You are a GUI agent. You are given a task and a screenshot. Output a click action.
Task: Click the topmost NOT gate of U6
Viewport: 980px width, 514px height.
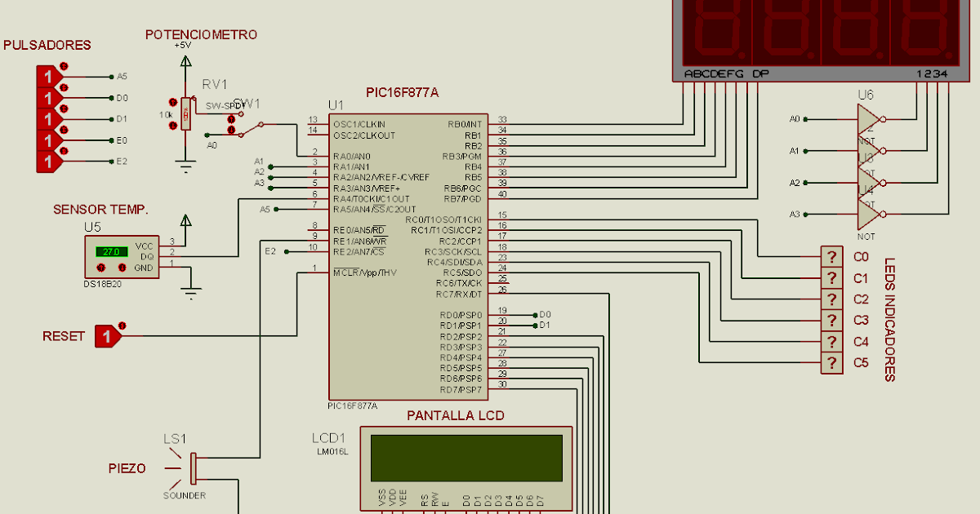(x=866, y=118)
